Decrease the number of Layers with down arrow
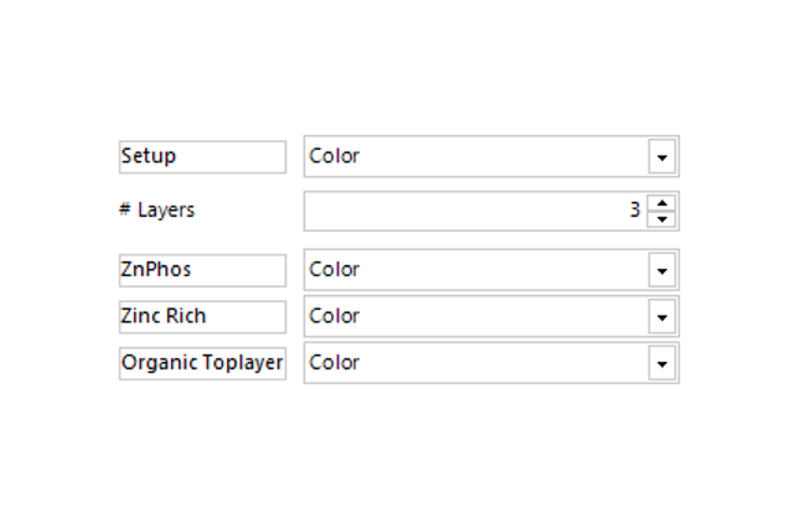 661,219
